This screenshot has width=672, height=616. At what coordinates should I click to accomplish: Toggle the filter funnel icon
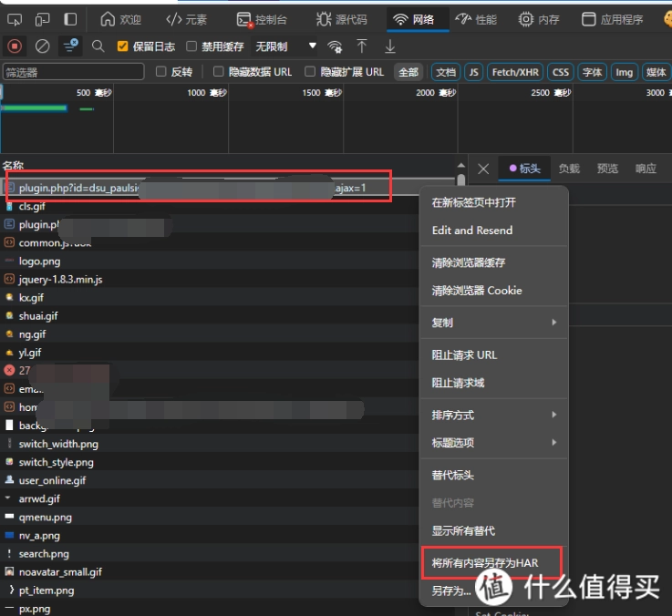pos(69,46)
